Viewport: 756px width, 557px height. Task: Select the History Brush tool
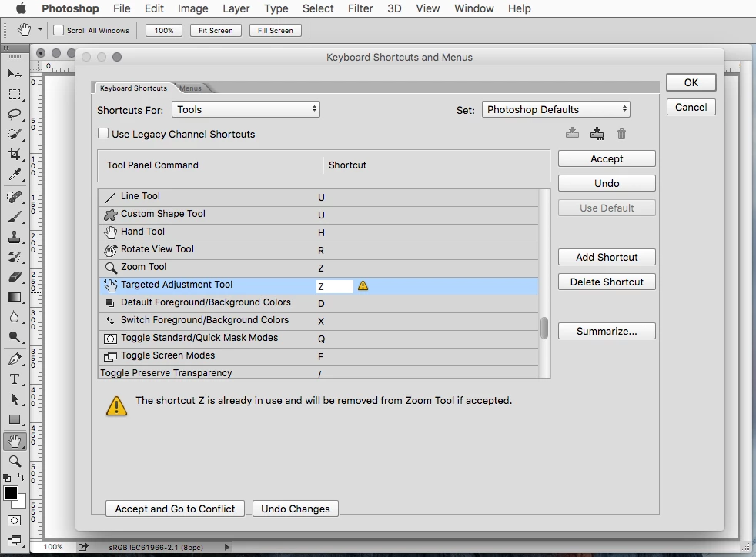[15, 257]
